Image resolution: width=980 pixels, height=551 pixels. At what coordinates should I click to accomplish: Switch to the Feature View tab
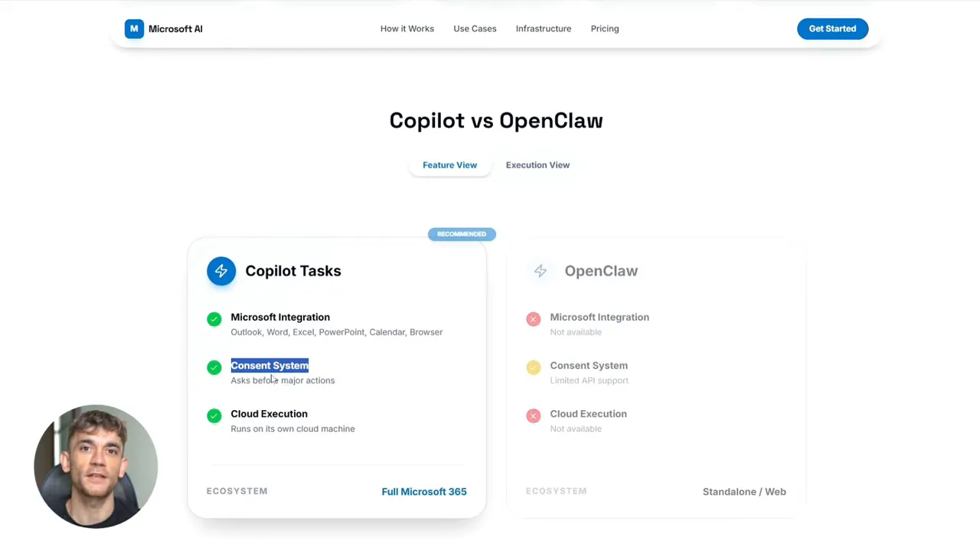[449, 165]
